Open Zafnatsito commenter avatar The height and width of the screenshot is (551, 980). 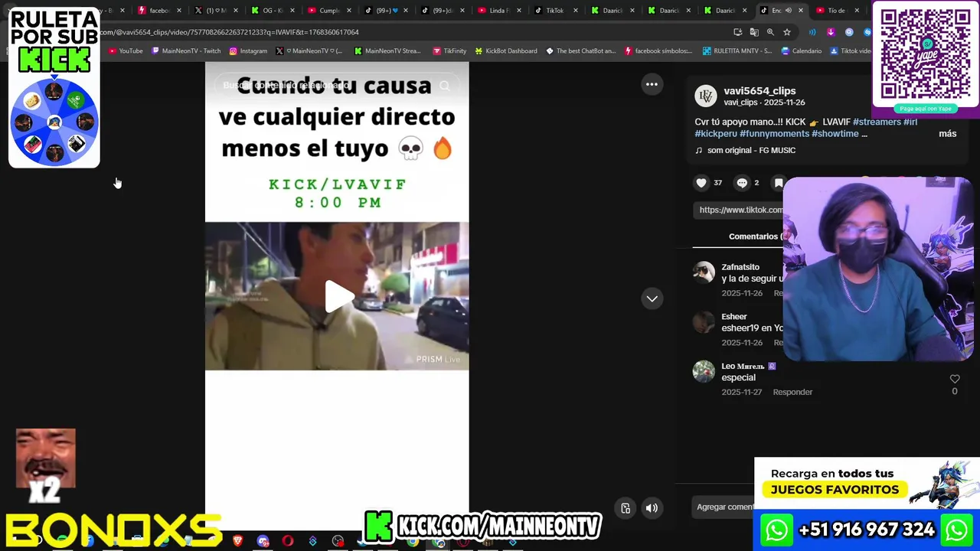(x=704, y=272)
